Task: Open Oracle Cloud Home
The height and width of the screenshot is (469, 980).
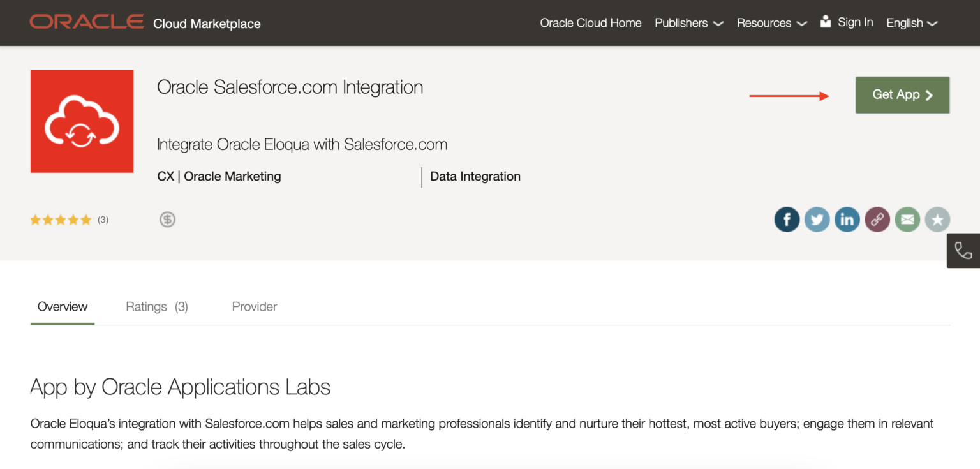Action: point(590,23)
